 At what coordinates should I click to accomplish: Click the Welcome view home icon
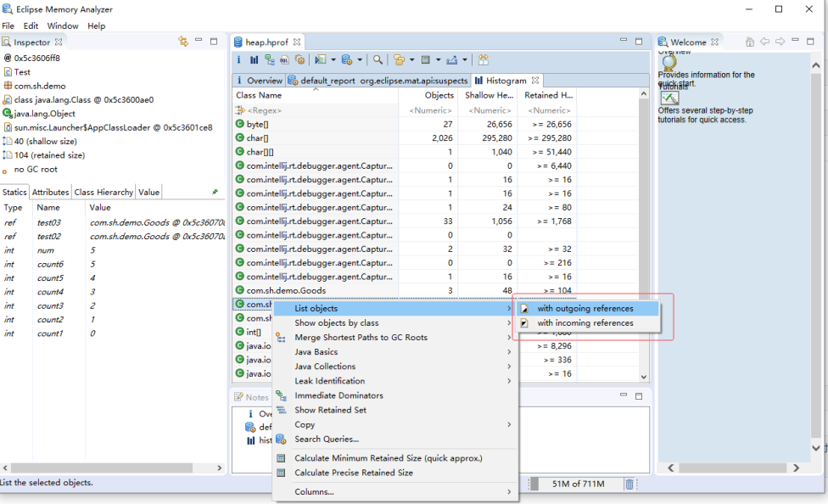coord(749,42)
